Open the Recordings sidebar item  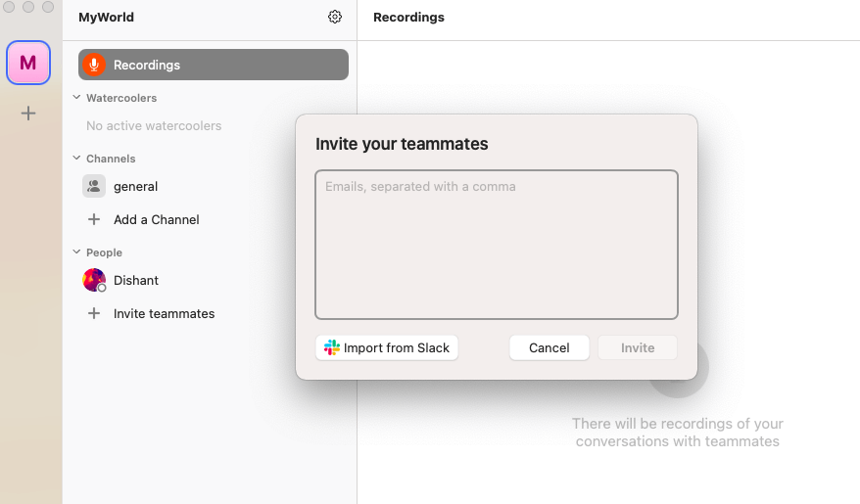coord(214,65)
